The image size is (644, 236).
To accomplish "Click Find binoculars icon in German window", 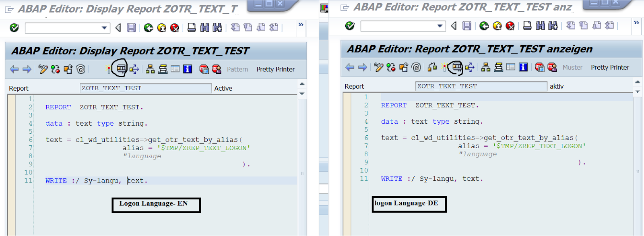I will coord(541,25).
